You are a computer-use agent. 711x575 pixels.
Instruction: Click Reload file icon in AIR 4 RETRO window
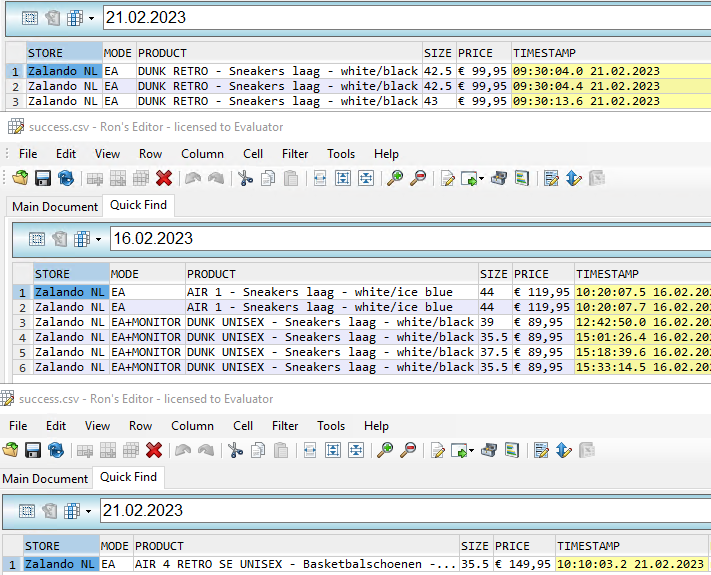click(x=56, y=450)
